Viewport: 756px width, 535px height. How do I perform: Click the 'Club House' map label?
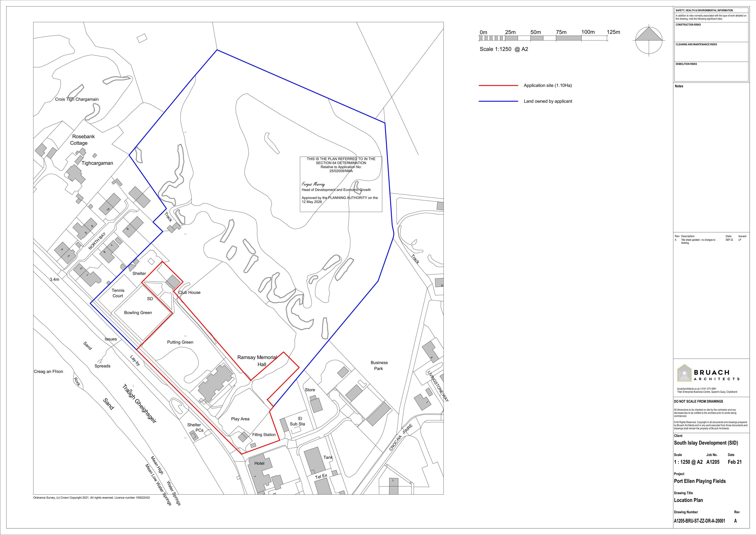189,293
